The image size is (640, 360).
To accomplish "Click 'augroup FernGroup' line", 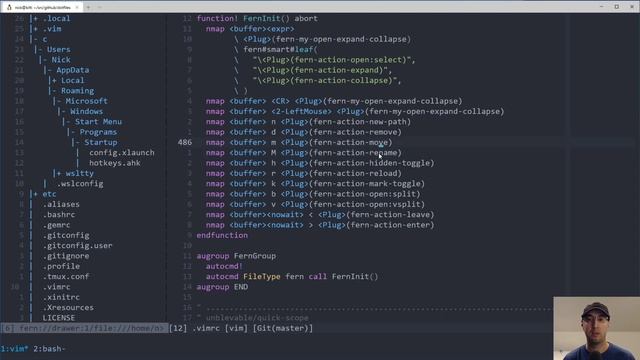I will click(236, 256).
